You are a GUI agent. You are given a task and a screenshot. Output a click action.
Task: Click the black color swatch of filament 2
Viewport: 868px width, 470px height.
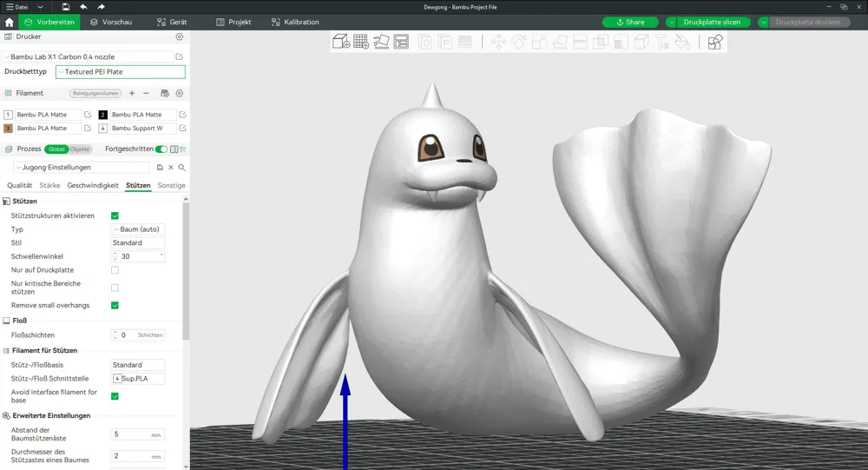pos(103,114)
